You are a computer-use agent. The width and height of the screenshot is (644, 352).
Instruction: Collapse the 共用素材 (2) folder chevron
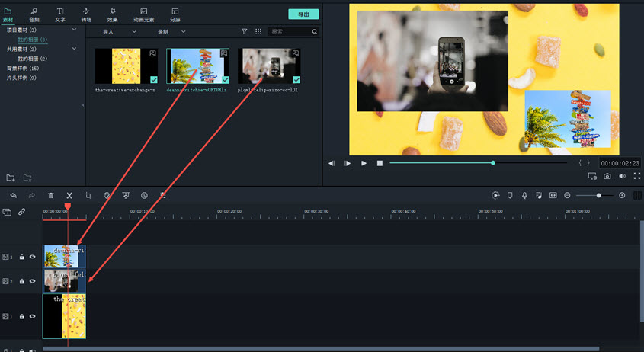75,49
